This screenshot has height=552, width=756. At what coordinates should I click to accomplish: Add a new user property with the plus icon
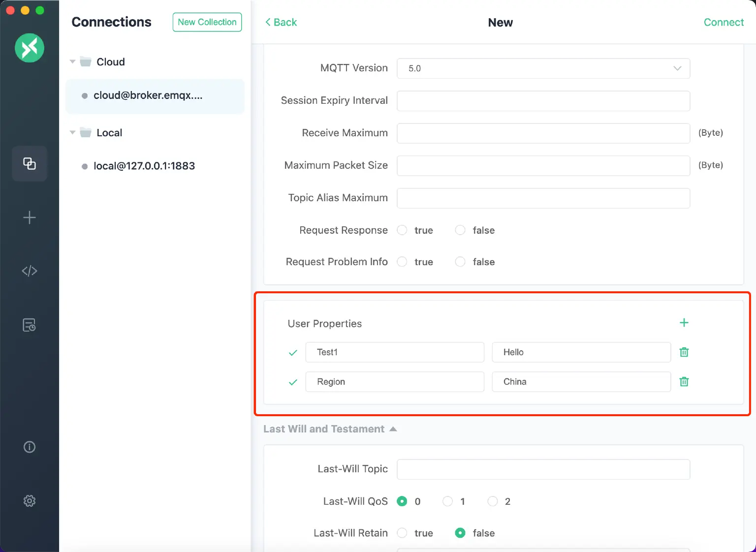click(684, 323)
